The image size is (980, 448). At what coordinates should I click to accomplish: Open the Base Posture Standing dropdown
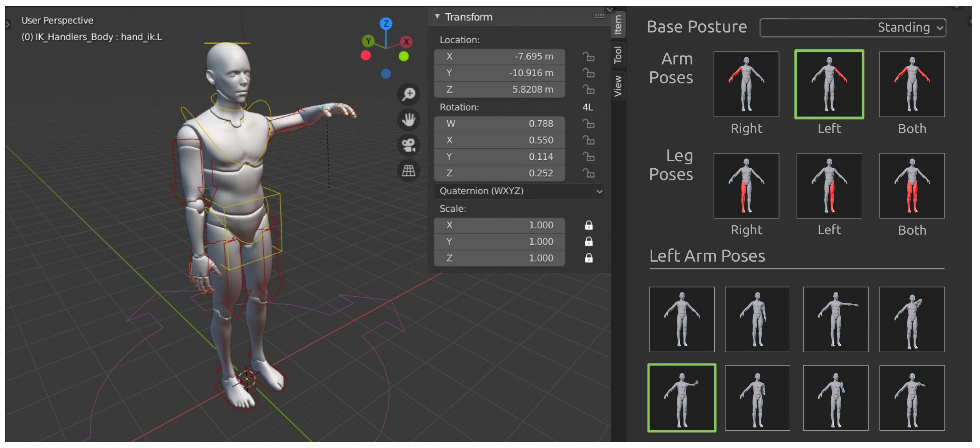[x=852, y=27]
